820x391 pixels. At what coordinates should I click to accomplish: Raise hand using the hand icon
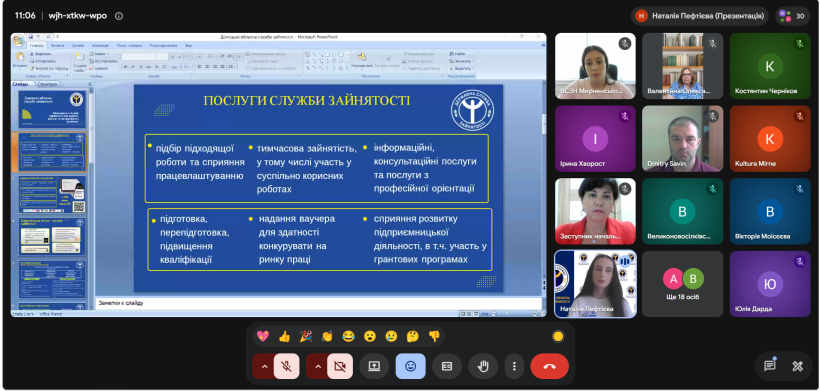coord(483,366)
